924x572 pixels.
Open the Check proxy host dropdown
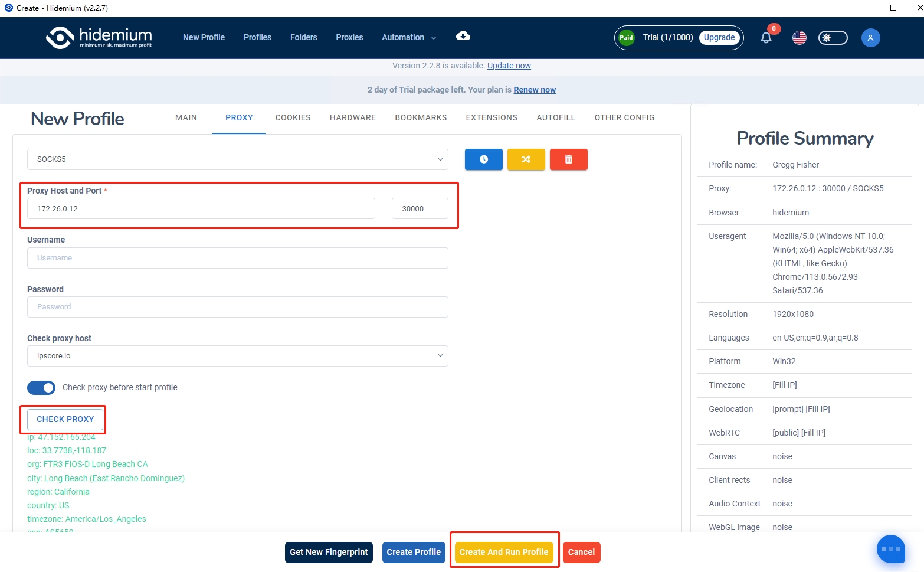pyautogui.click(x=237, y=356)
